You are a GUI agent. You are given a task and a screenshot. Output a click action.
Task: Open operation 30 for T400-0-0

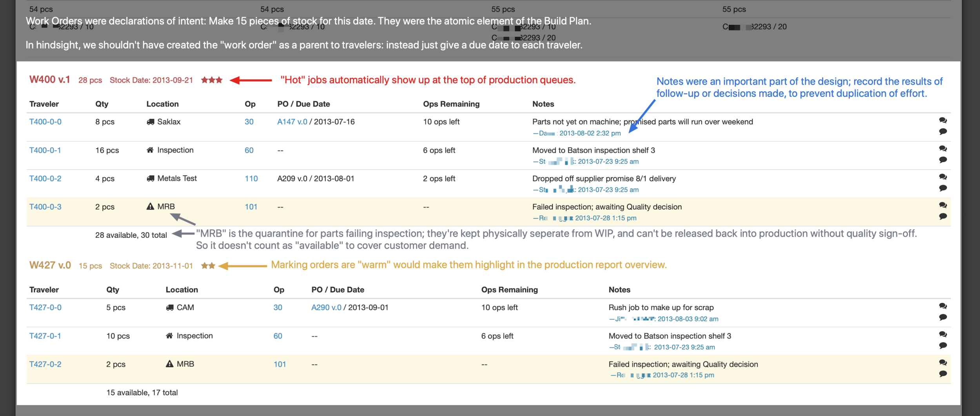[249, 122]
